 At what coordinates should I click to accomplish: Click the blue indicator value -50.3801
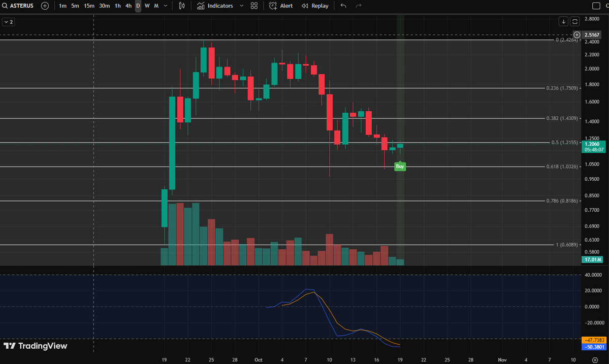click(593, 347)
